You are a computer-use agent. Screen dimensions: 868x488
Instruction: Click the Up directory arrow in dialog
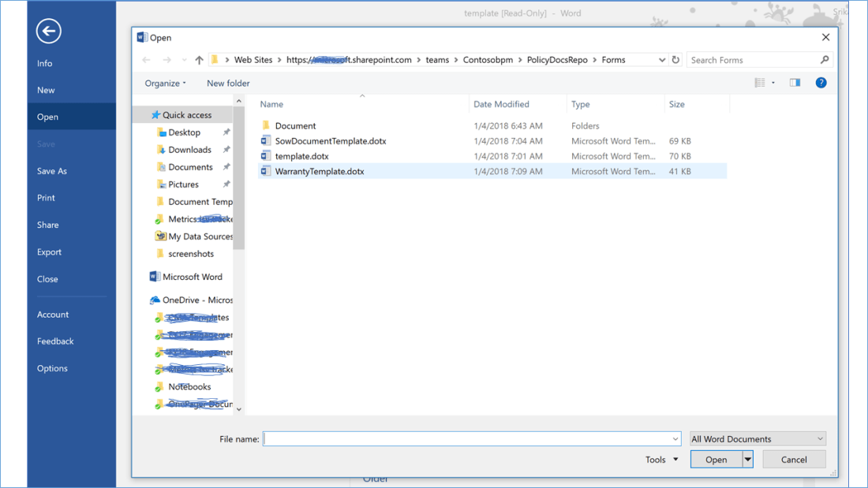[x=199, y=60]
